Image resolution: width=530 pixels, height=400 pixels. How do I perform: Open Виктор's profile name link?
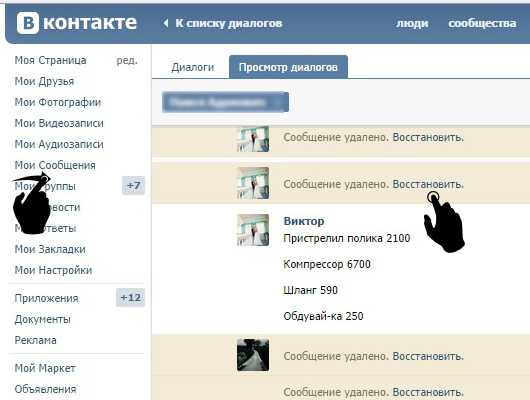click(x=304, y=221)
